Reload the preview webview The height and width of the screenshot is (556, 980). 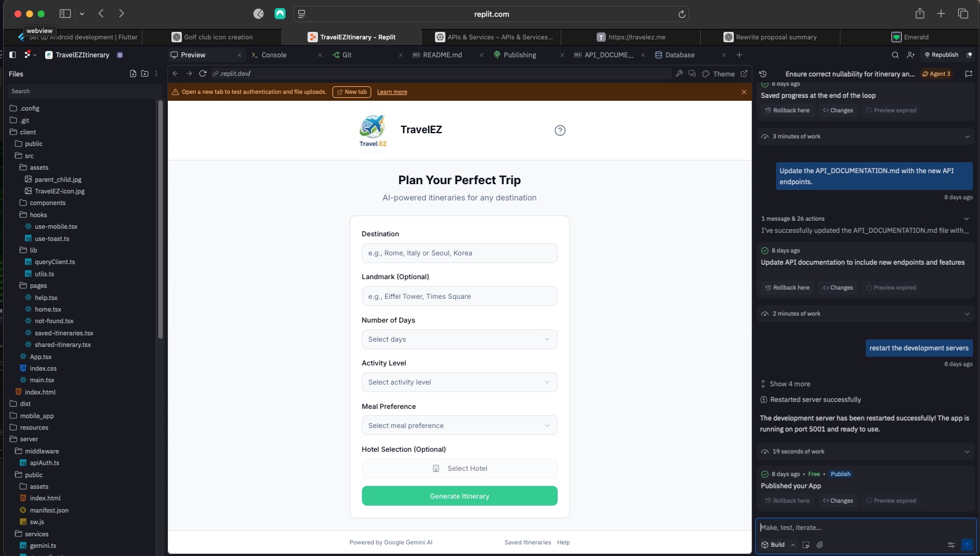[x=203, y=74]
